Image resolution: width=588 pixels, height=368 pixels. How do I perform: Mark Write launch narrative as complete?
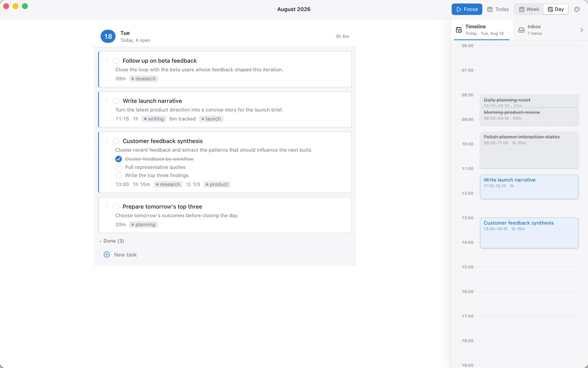click(116, 101)
